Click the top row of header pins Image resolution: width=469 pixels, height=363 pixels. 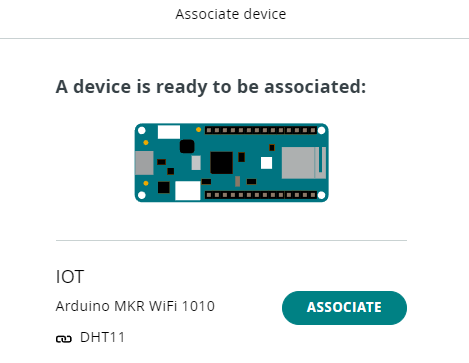coord(261,130)
